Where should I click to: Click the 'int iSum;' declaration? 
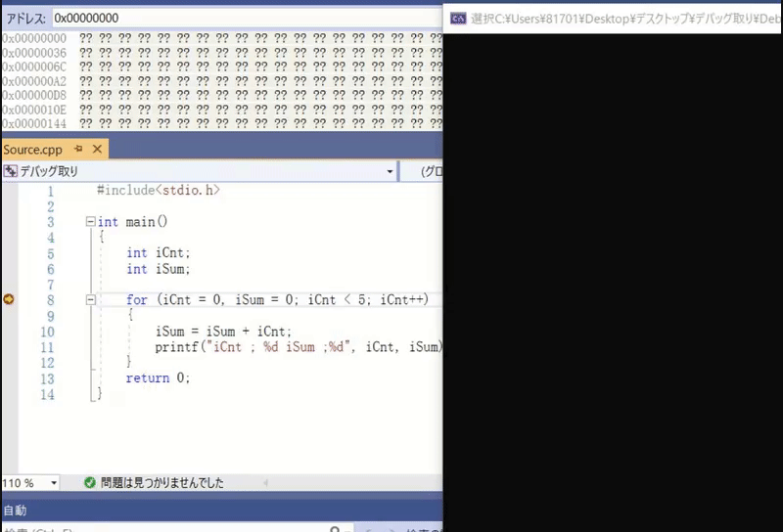coord(159,269)
